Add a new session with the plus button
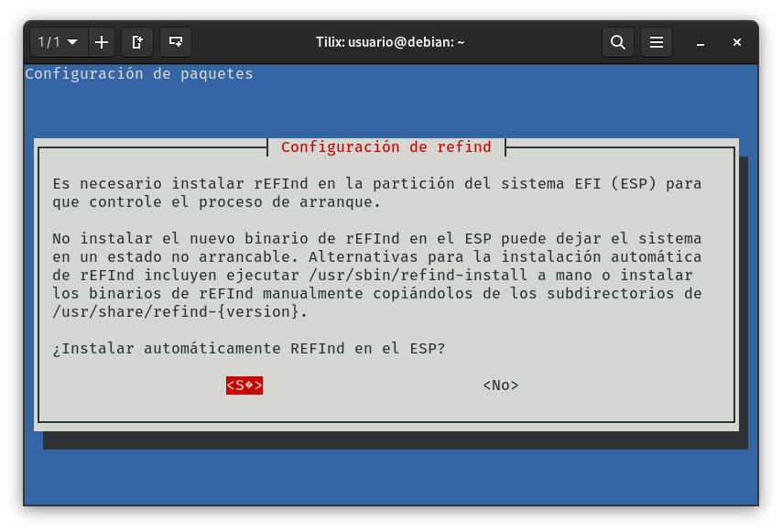The image size is (782, 532). tap(102, 42)
